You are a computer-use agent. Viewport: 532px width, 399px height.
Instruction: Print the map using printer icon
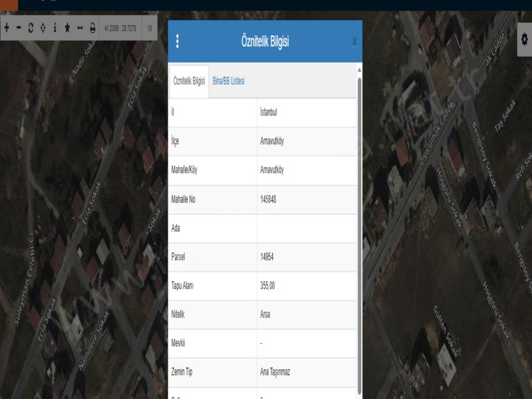point(92,28)
